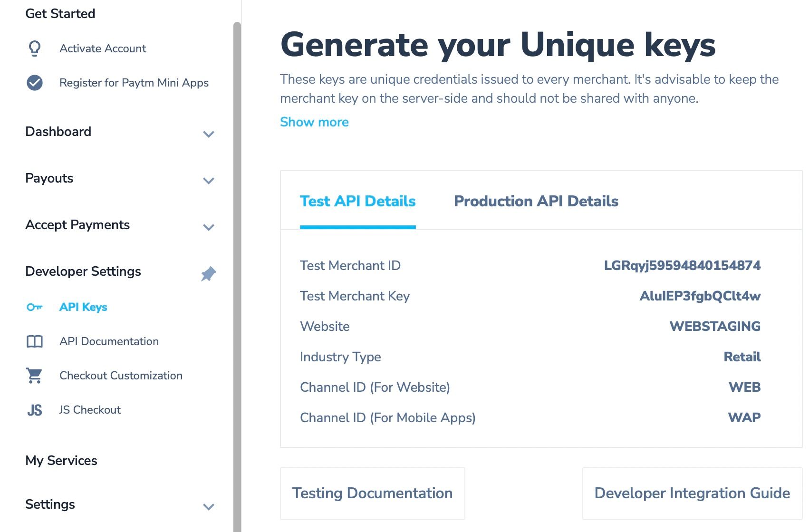Click the sidebar vertical scrollbar
809x532 pixels.
click(237, 277)
